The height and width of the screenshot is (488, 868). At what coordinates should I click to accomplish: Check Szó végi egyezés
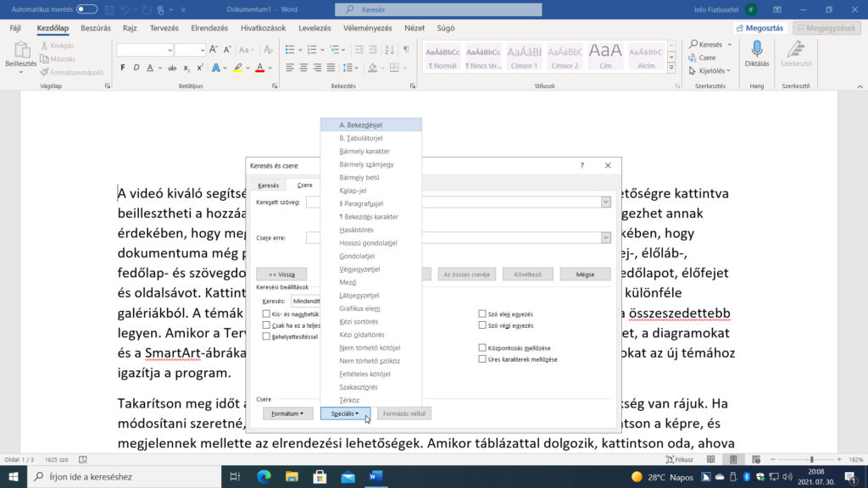(x=482, y=325)
